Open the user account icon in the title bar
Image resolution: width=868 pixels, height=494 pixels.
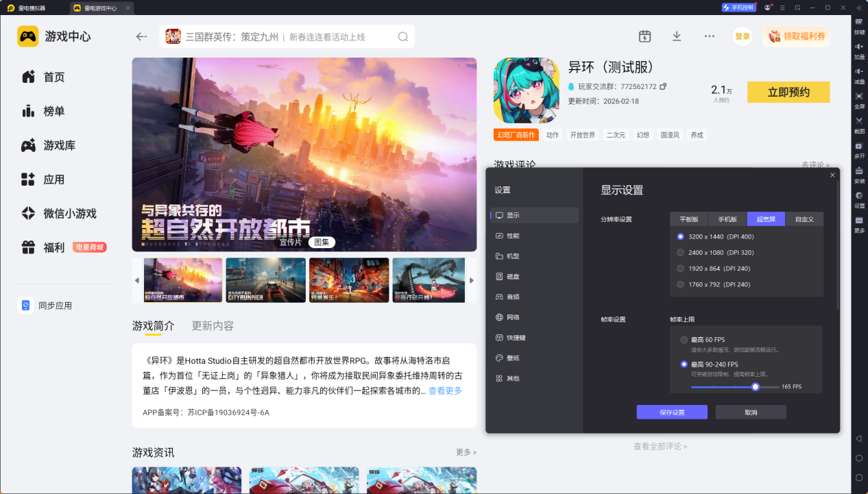pos(767,8)
